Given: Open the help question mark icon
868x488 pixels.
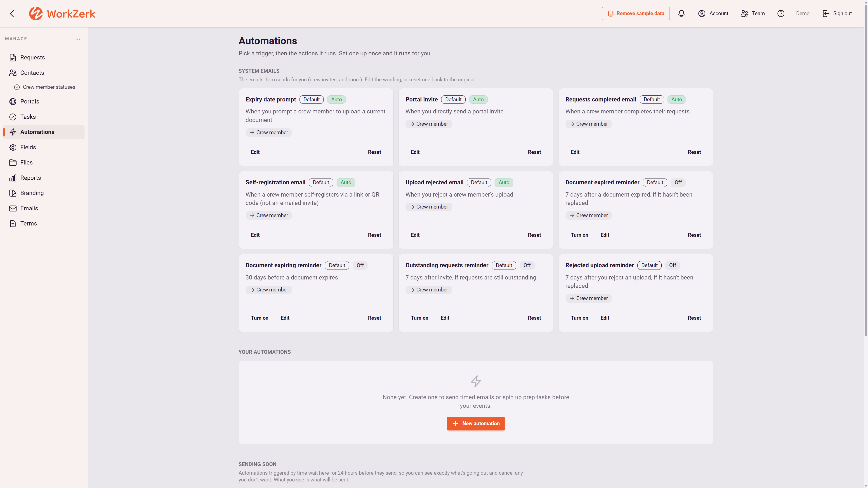Looking at the screenshot, I should pyautogui.click(x=781, y=14).
